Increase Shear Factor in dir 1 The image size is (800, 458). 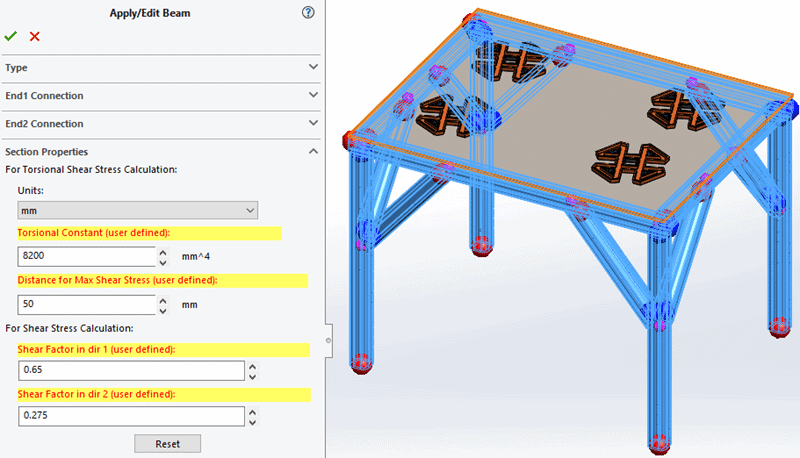(253, 366)
